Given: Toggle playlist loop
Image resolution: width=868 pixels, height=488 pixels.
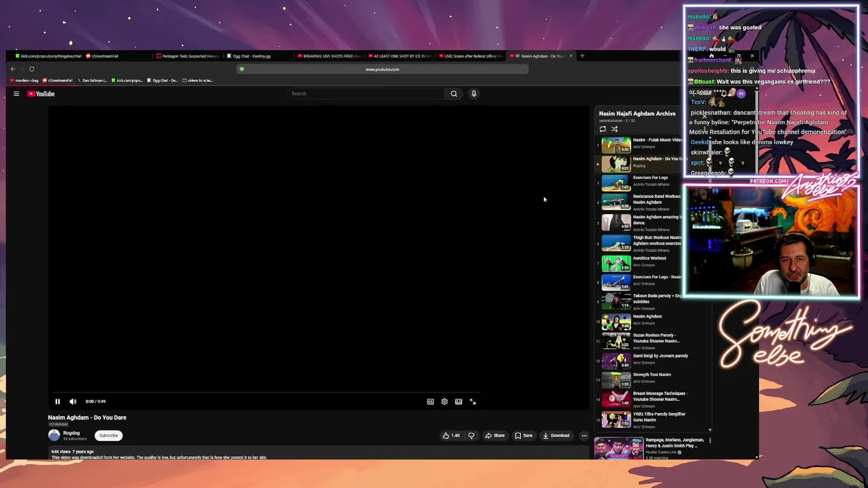Looking at the screenshot, I should [603, 129].
